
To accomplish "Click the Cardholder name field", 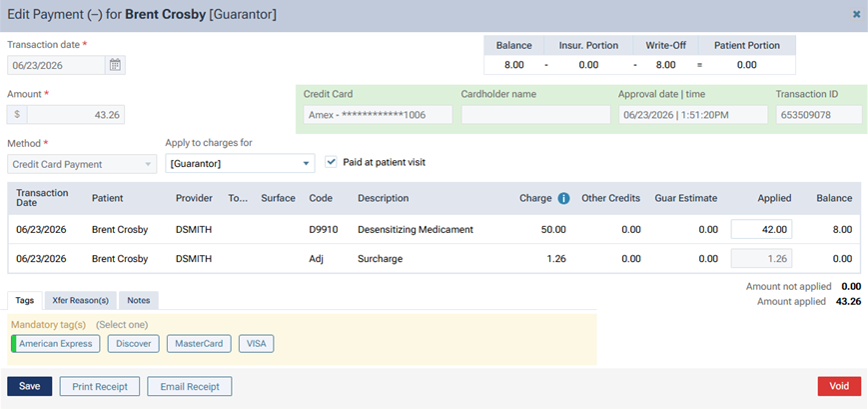I will [x=535, y=115].
